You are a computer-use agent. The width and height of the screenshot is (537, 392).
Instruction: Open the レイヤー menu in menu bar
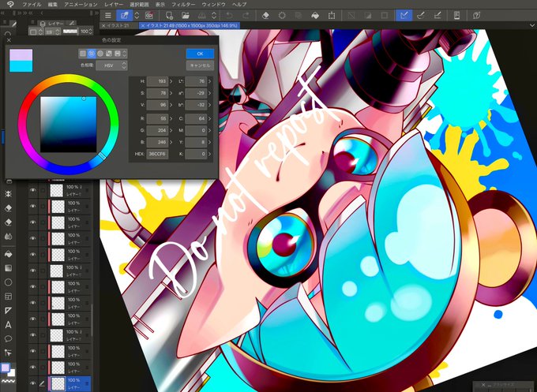tap(114, 5)
